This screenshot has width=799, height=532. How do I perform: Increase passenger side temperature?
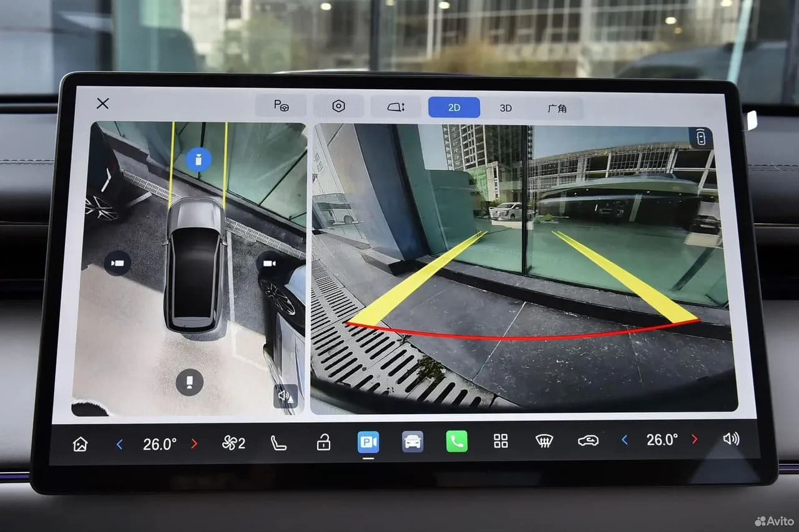coord(695,439)
